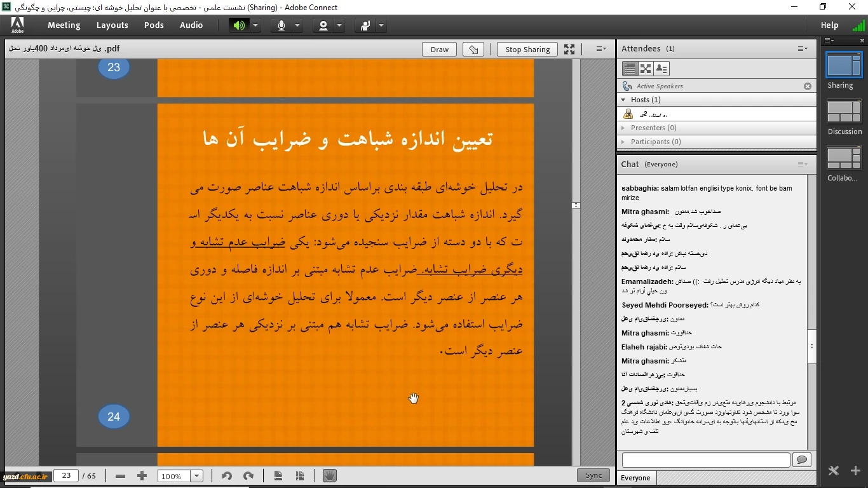
Task: Toggle full screen for the Share pod
Action: click(x=569, y=49)
